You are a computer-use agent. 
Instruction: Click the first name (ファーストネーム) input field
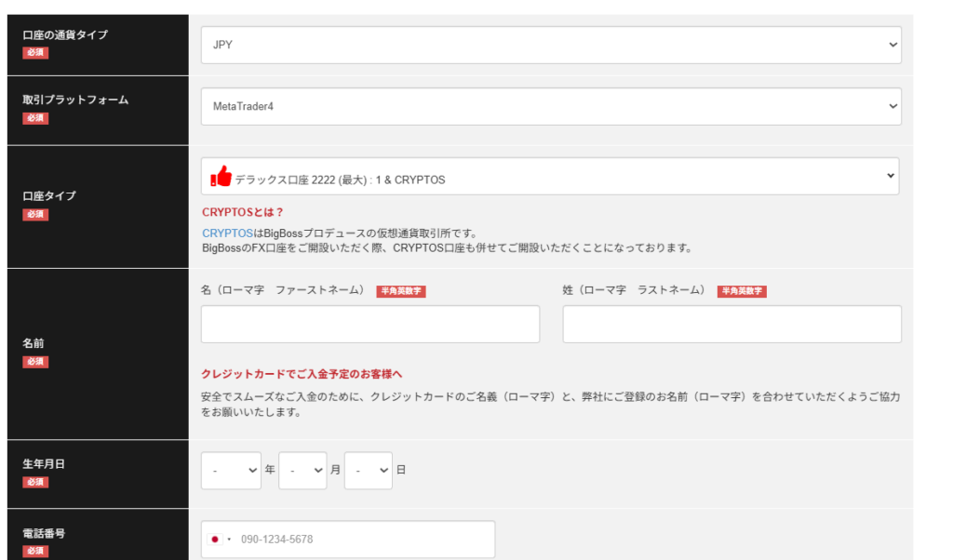tap(370, 324)
